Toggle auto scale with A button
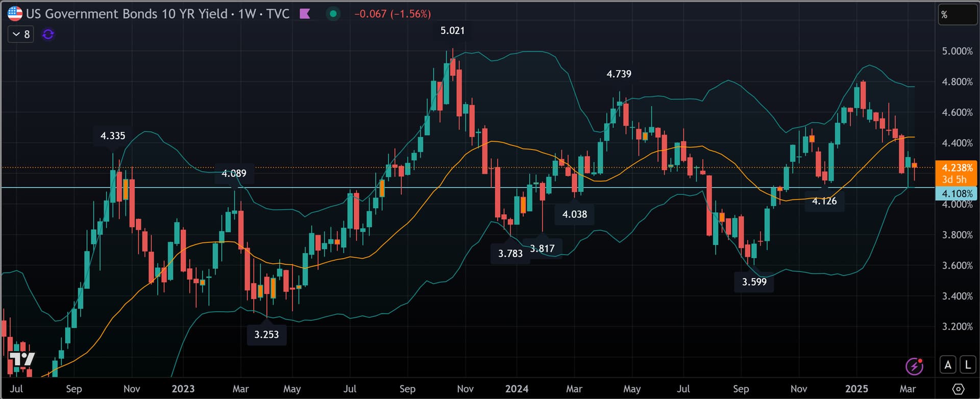The width and height of the screenshot is (980, 399). (948, 365)
